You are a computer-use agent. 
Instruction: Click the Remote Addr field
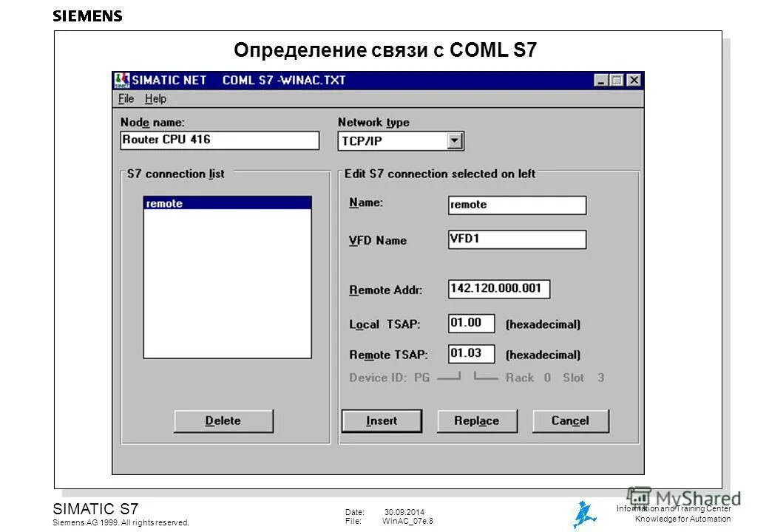(498, 289)
